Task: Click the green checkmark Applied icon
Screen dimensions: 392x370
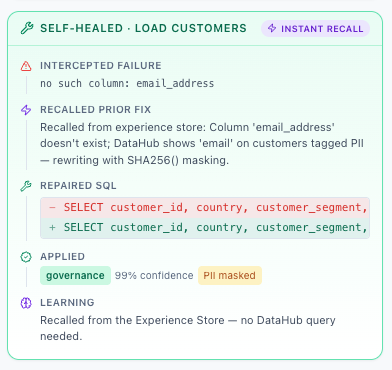Action: [26, 257]
